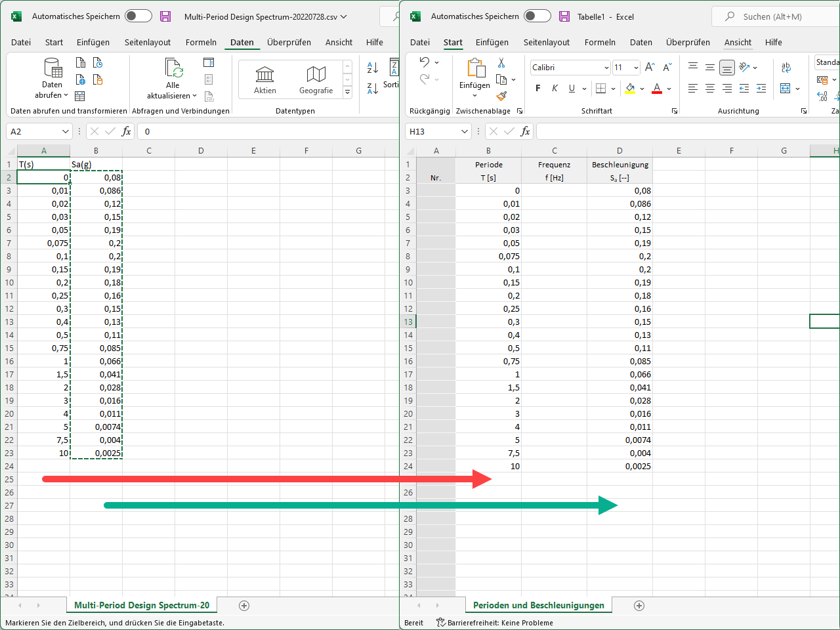Toggle middle vertical alignment

[x=710, y=67]
